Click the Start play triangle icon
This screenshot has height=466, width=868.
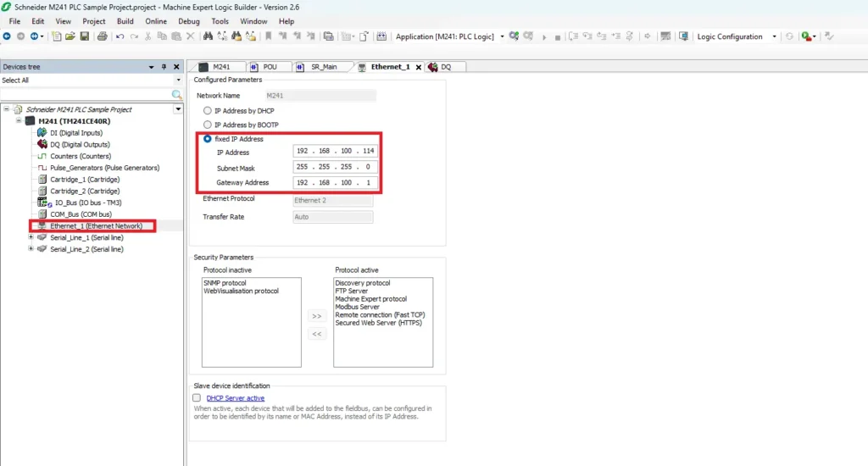(544, 37)
